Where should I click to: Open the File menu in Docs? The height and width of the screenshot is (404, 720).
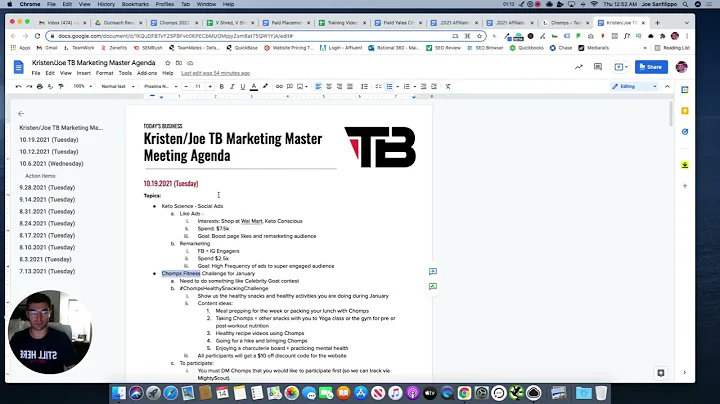(x=36, y=73)
